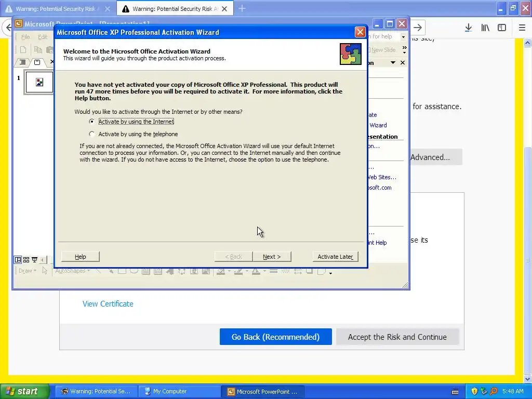Click the Shadow Style icon
532x399 pixels.
coord(310,271)
